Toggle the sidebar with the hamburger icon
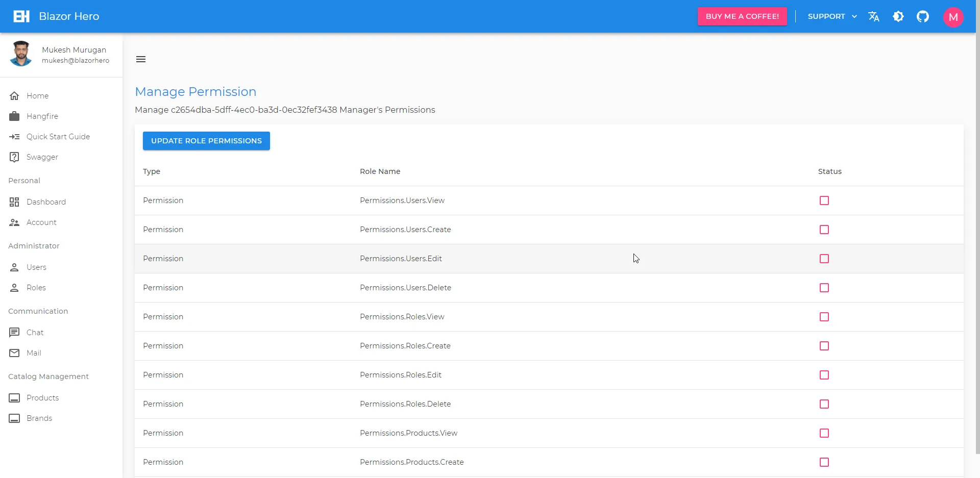The image size is (980, 478). 140,59
